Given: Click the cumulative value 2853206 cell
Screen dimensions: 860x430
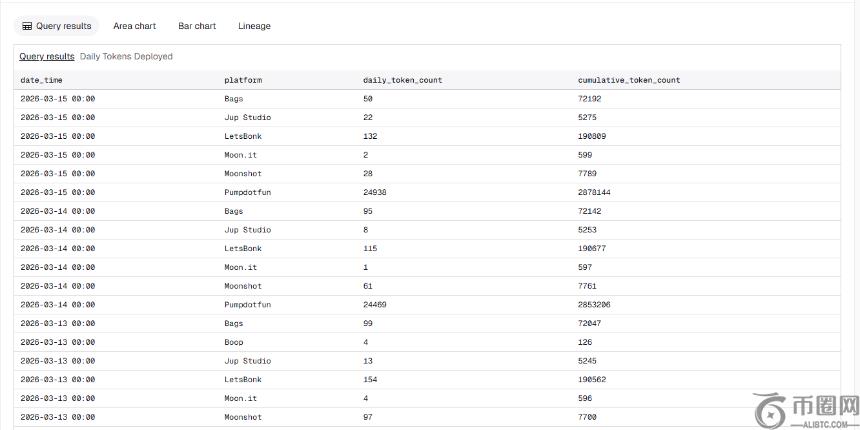Looking at the screenshot, I should [x=594, y=304].
